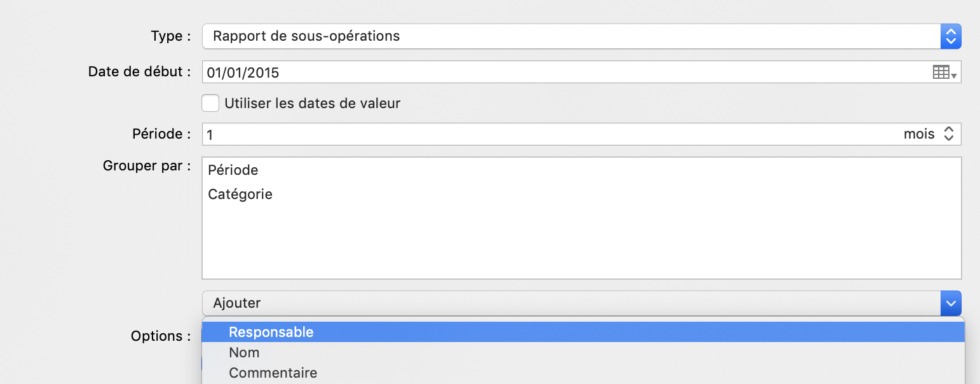Select Nom in the dropdown menu

pyautogui.click(x=244, y=352)
